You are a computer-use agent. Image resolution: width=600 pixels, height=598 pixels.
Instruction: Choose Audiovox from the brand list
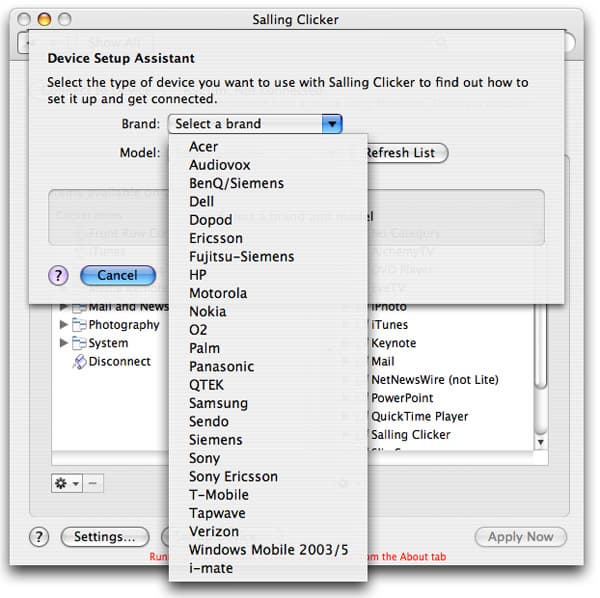pos(268,165)
